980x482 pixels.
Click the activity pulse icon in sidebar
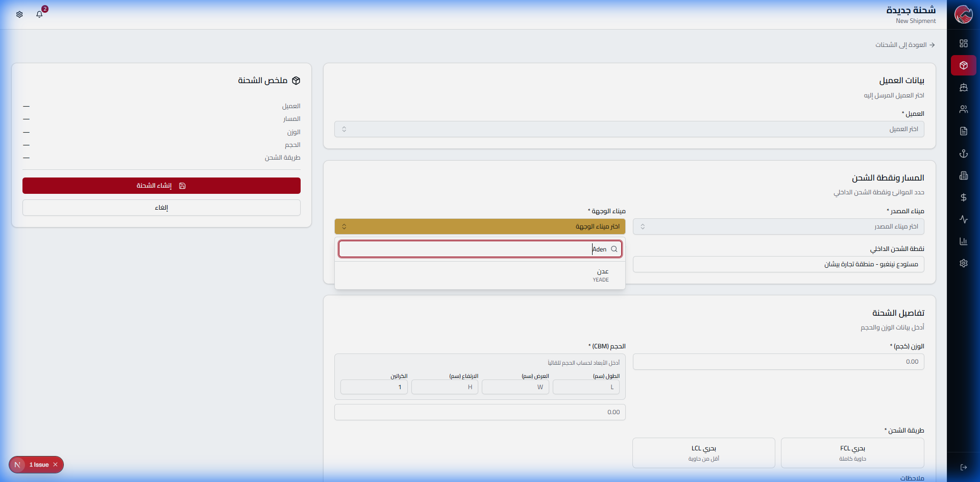coord(963,219)
